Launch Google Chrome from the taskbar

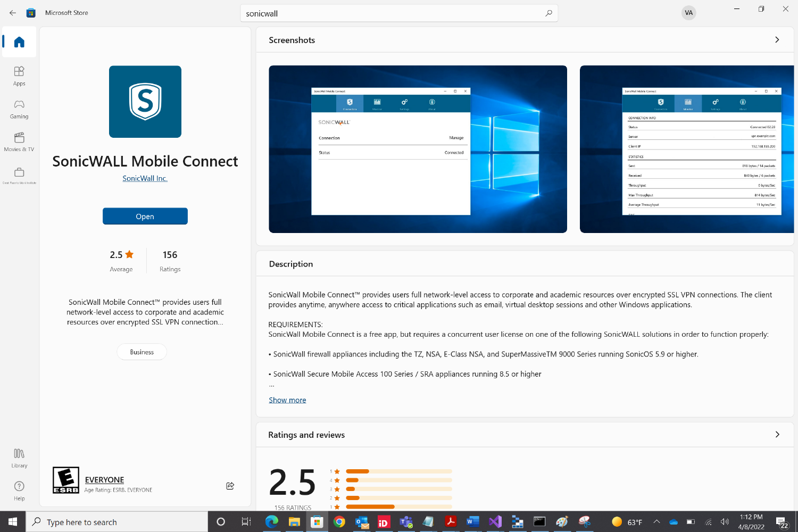click(339, 522)
